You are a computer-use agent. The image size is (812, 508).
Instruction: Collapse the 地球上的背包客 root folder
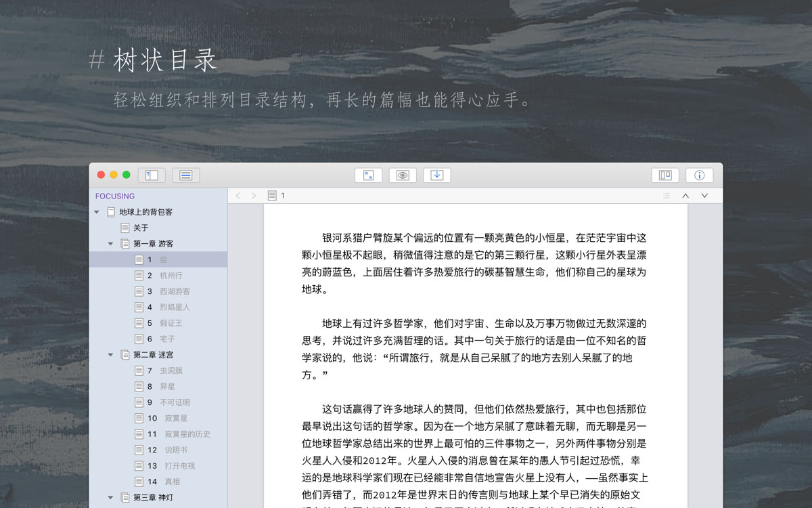(x=97, y=212)
